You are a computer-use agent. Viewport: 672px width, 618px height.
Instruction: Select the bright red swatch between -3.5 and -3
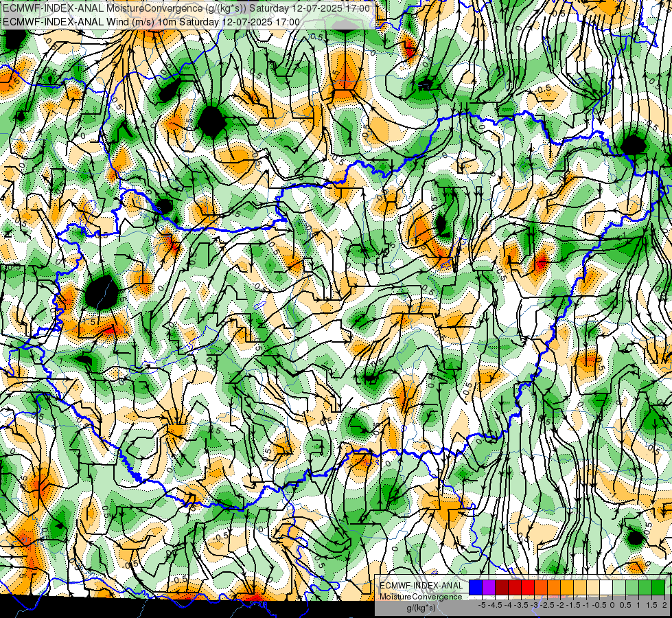pos(528,587)
